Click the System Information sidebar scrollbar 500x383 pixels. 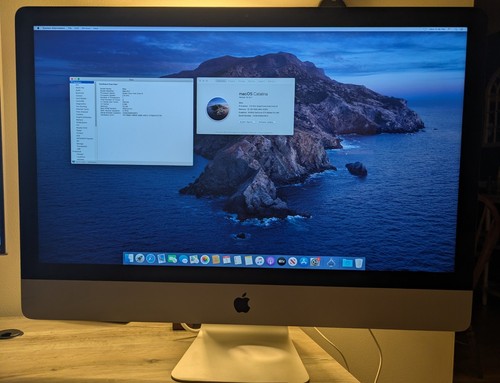click(95, 105)
